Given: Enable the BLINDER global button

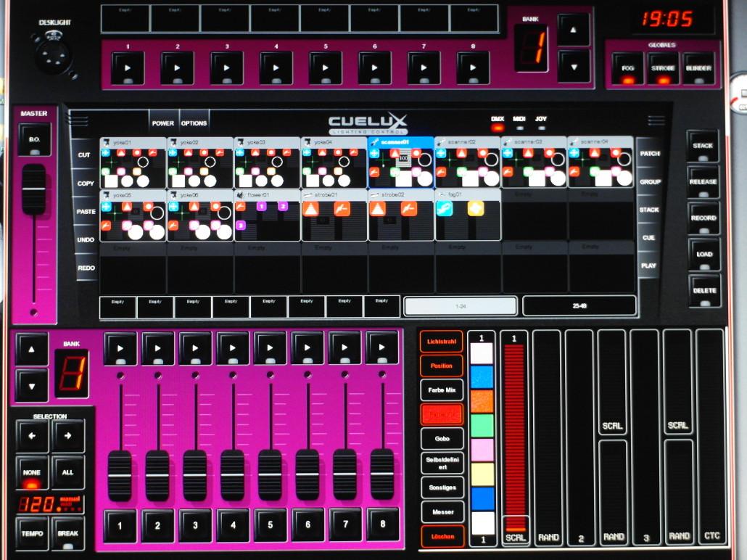Looking at the screenshot, I should (x=698, y=68).
